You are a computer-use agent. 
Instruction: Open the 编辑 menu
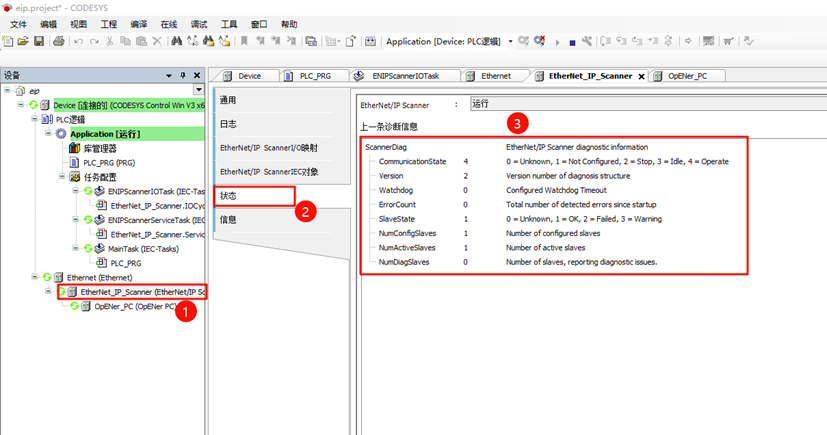pyautogui.click(x=48, y=24)
